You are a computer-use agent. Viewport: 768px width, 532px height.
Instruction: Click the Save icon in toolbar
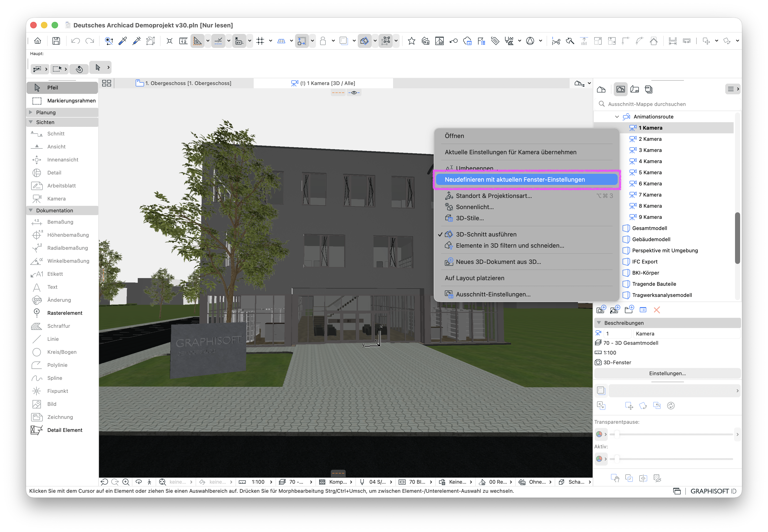click(x=56, y=41)
